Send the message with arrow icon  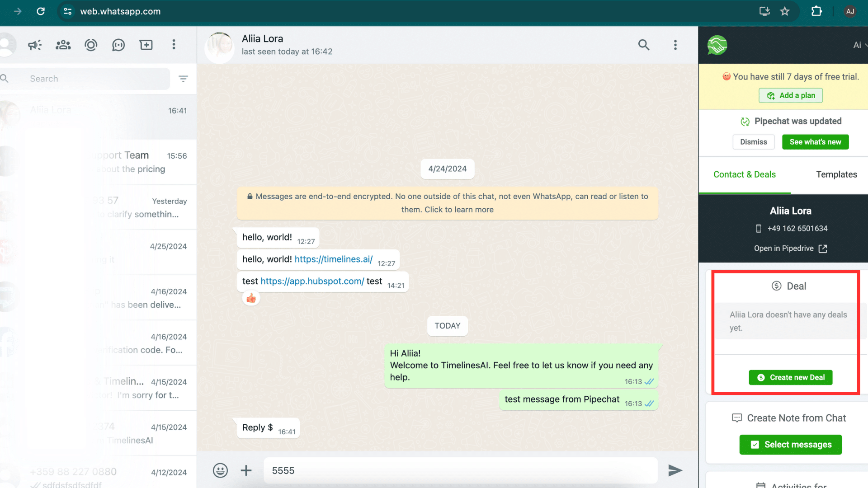coord(675,470)
